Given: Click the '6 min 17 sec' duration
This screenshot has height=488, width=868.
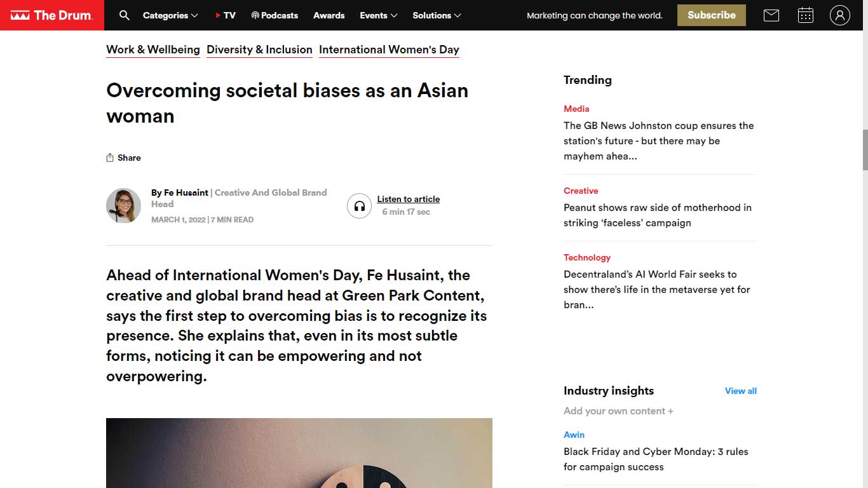Looking at the screenshot, I should click(406, 212).
